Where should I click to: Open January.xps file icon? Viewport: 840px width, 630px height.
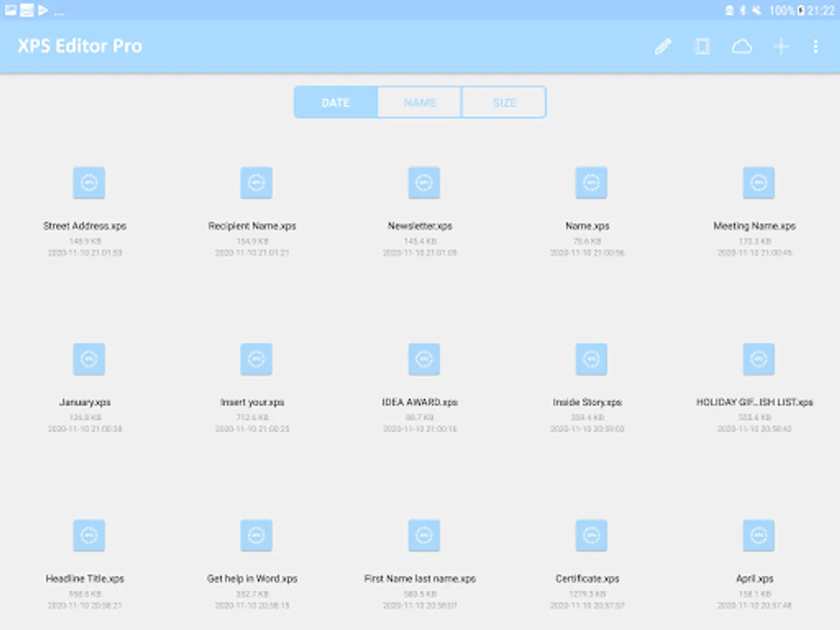tap(89, 359)
